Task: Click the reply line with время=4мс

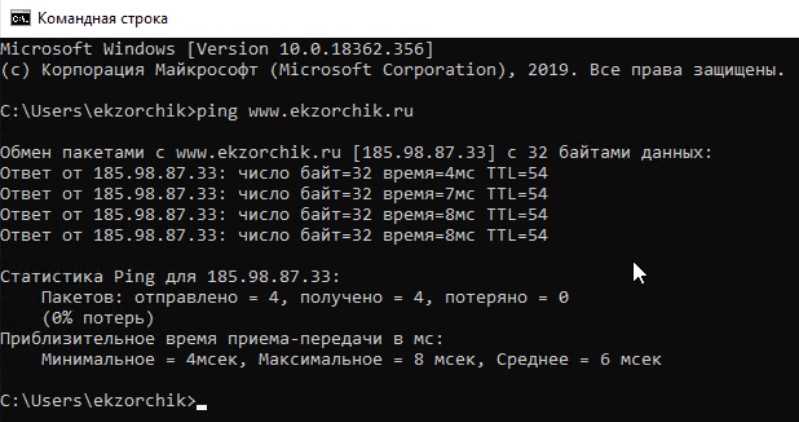Action: click(274, 173)
